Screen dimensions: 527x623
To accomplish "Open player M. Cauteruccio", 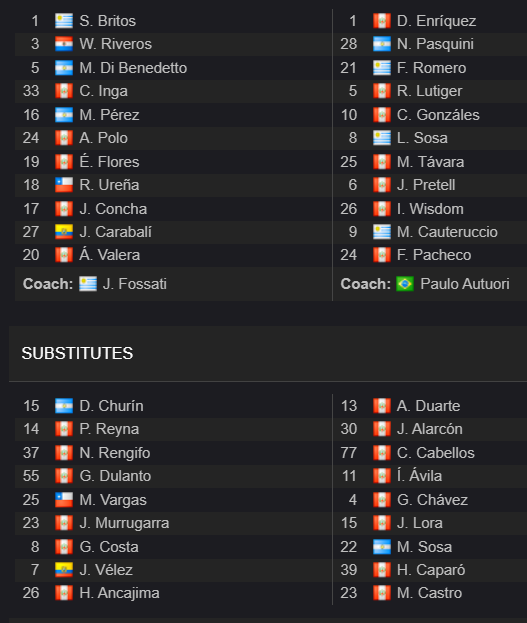I will coord(447,232).
